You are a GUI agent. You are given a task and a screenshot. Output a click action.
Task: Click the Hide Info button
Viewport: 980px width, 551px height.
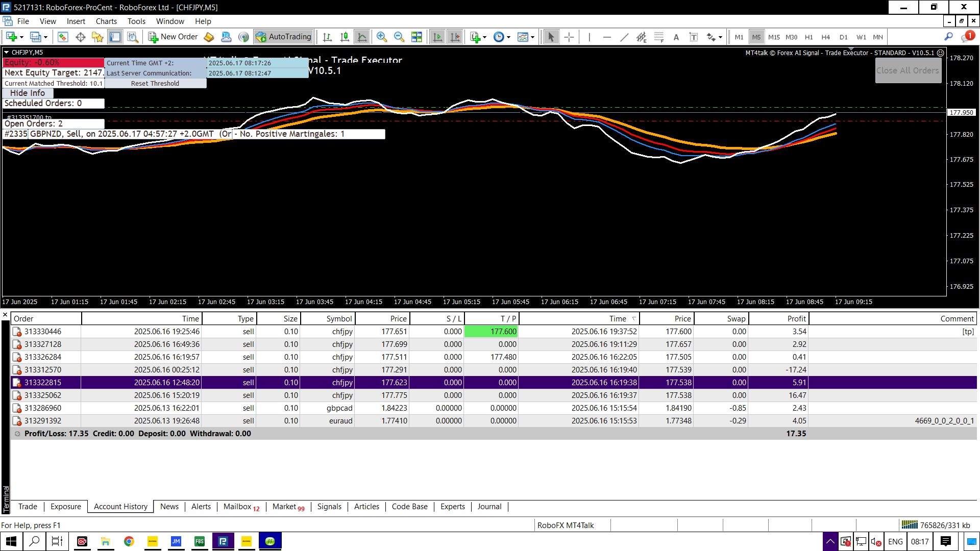point(28,93)
